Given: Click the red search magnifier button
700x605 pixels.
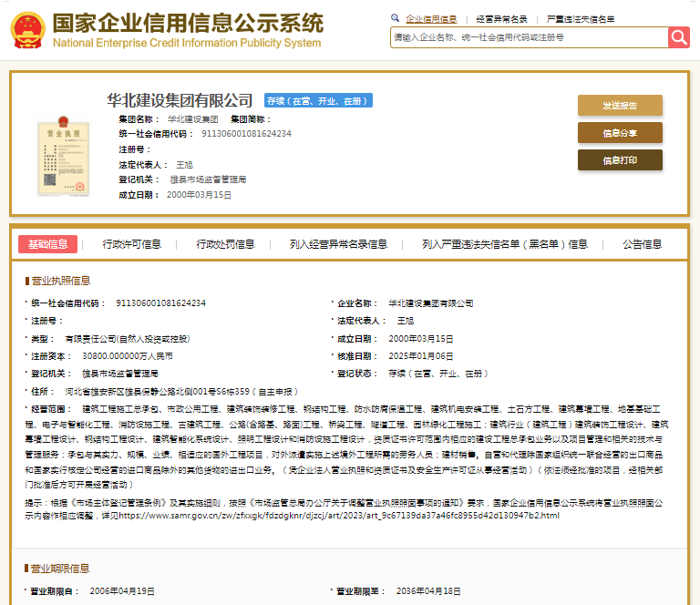Looking at the screenshot, I should (678, 37).
